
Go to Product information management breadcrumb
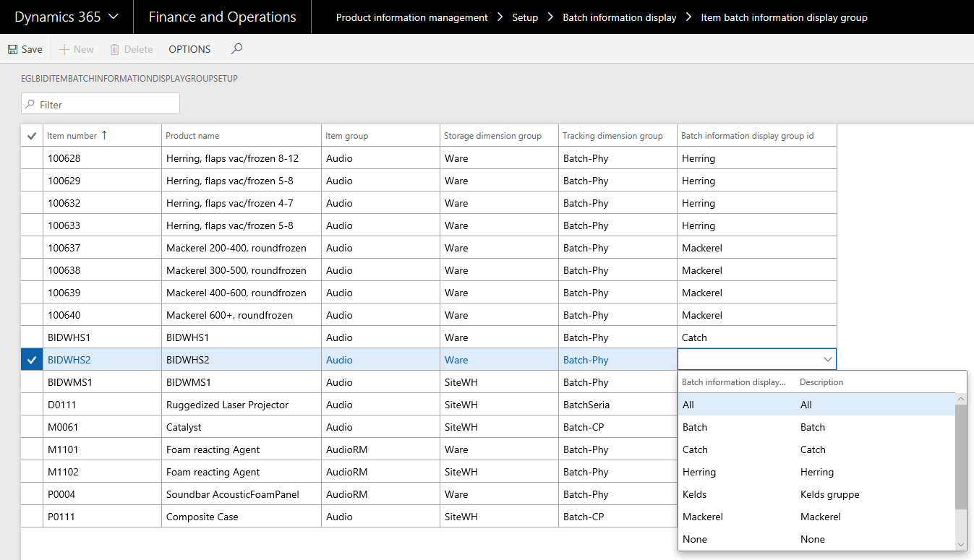tap(411, 17)
